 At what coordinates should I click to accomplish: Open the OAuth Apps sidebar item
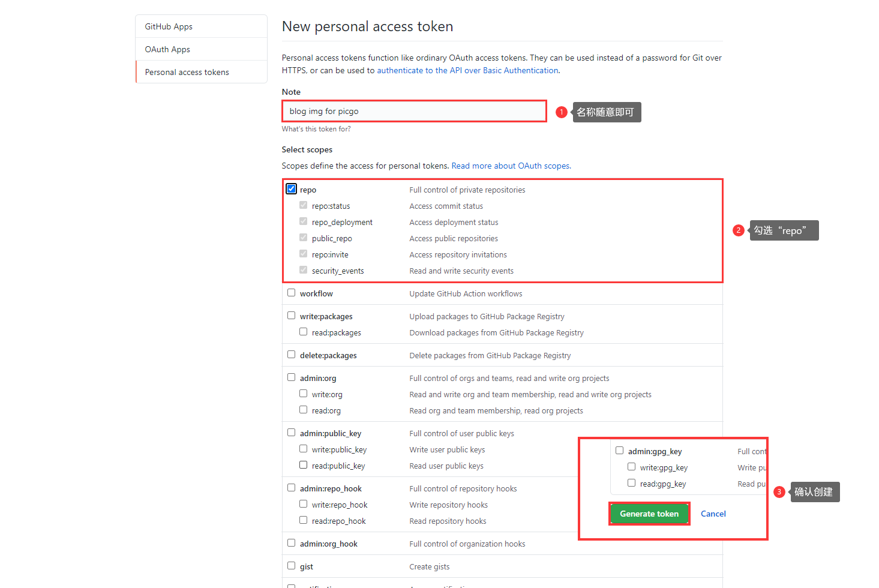[202, 49]
